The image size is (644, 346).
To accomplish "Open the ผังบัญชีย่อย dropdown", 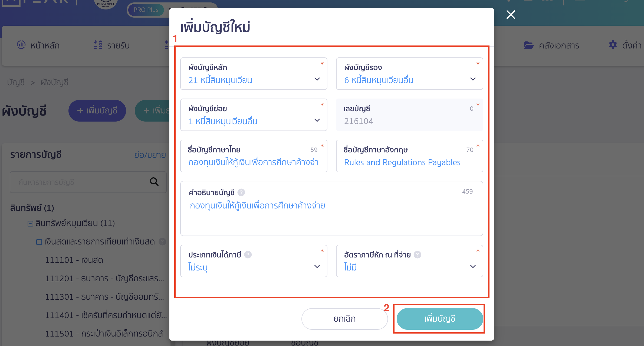I will pyautogui.click(x=317, y=120).
